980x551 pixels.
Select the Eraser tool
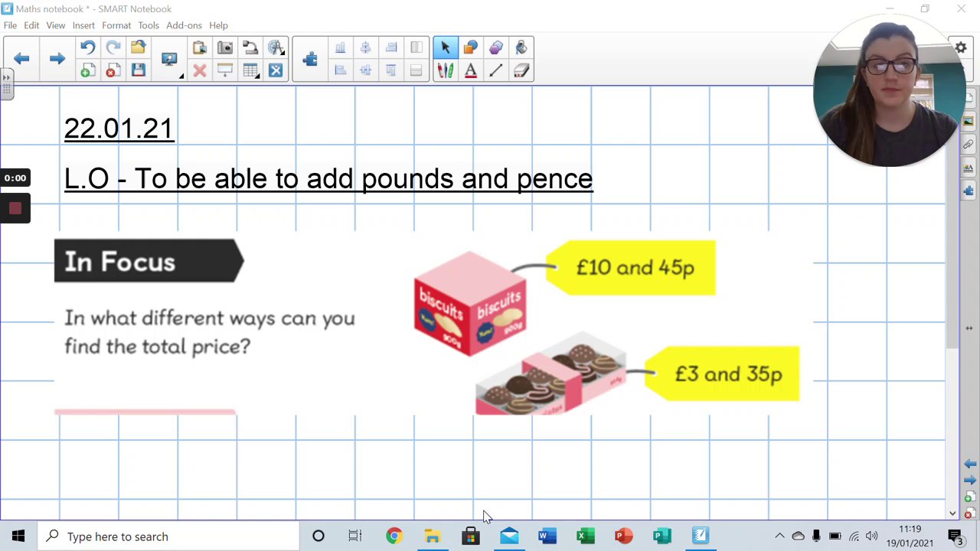click(x=521, y=70)
